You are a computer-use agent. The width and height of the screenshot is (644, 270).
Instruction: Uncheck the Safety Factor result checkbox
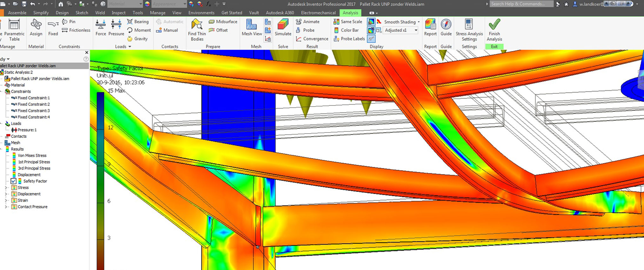pyautogui.click(x=14, y=181)
